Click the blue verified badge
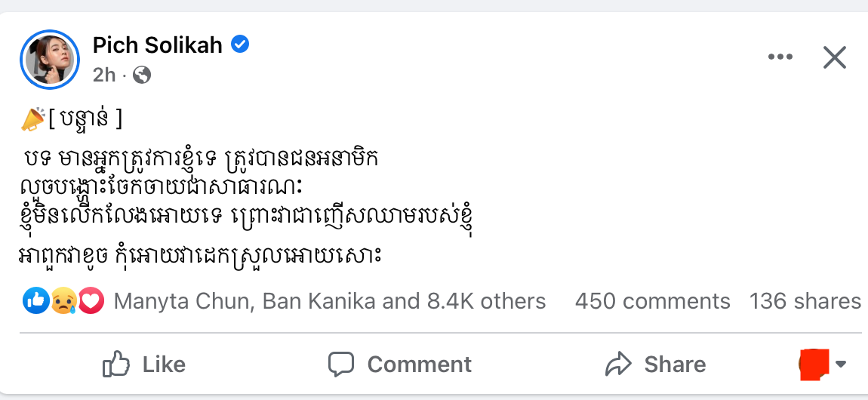This screenshot has width=868, height=400. pyautogui.click(x=240, y=45)
